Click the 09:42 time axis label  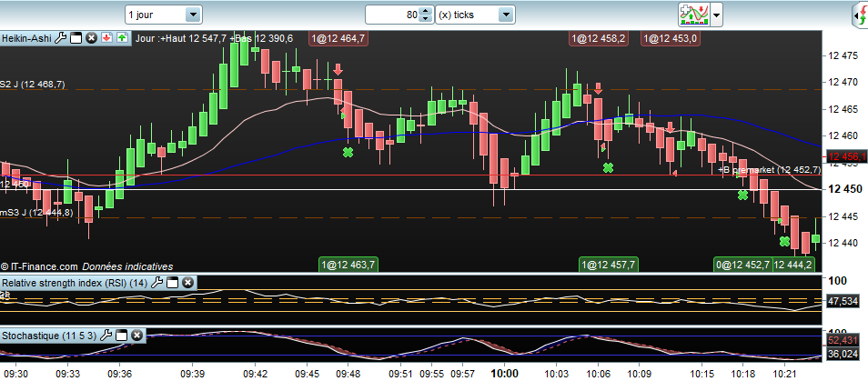point(254,374)
